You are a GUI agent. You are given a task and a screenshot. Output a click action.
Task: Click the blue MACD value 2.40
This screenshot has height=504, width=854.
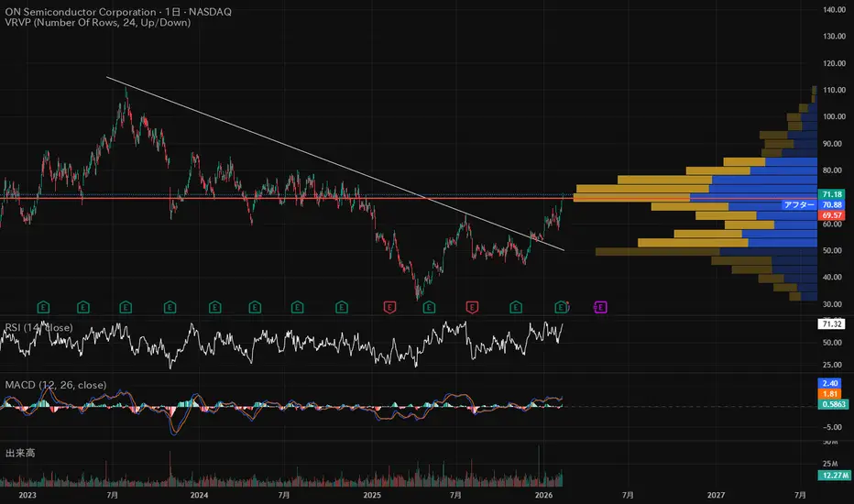point(830,384)
